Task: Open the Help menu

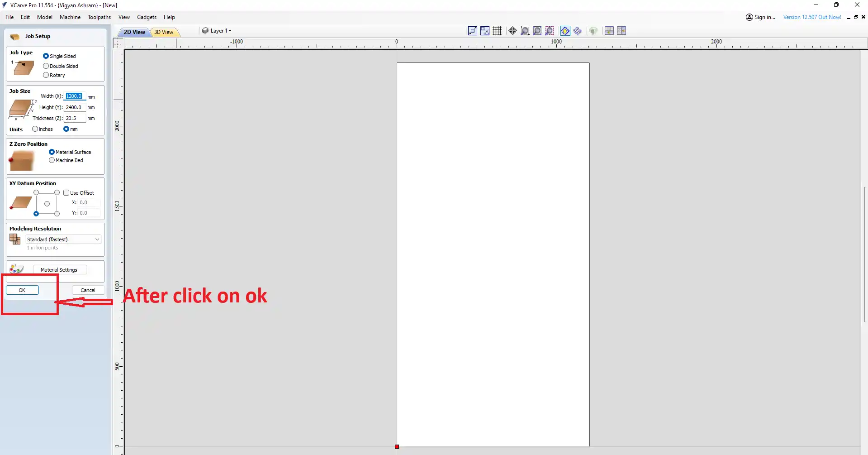Action: click(170, 17)
